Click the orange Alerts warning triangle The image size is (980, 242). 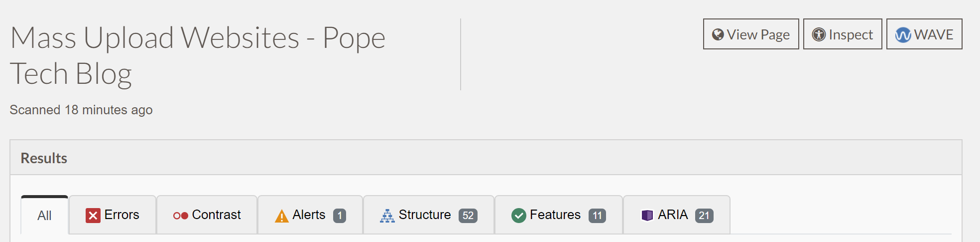[x=282, y=216]
